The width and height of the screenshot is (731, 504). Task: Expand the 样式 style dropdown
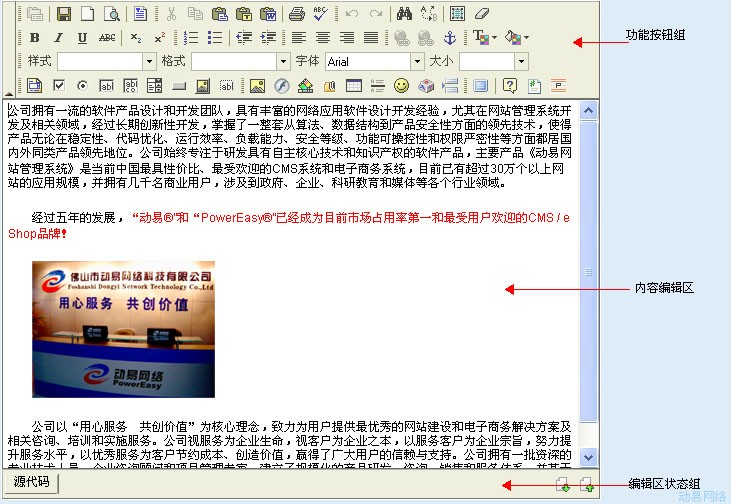(x=149, y=61)
